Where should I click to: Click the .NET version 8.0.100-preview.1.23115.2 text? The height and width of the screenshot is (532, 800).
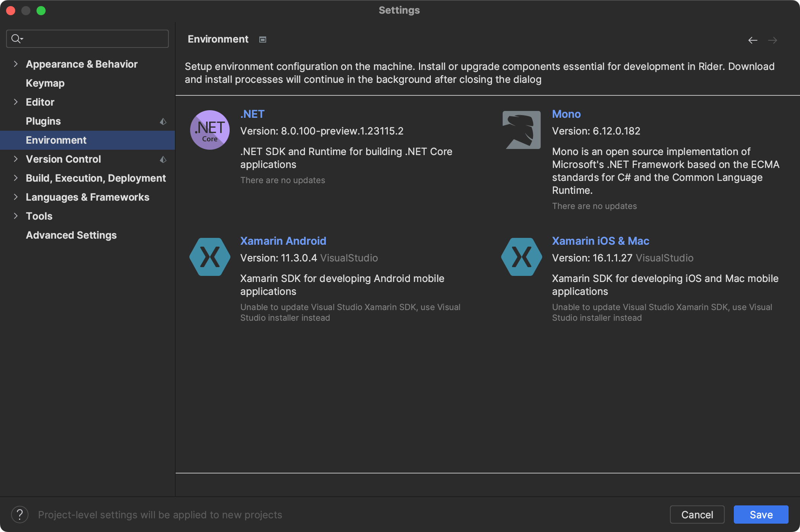point(322,131)
